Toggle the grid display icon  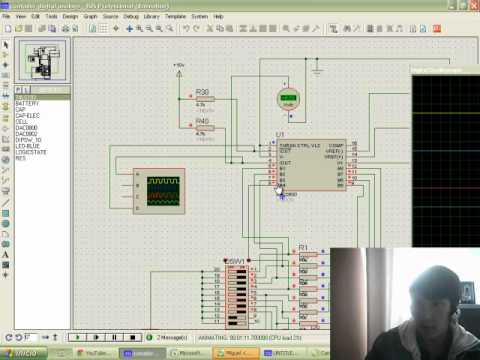coord(104,29)
